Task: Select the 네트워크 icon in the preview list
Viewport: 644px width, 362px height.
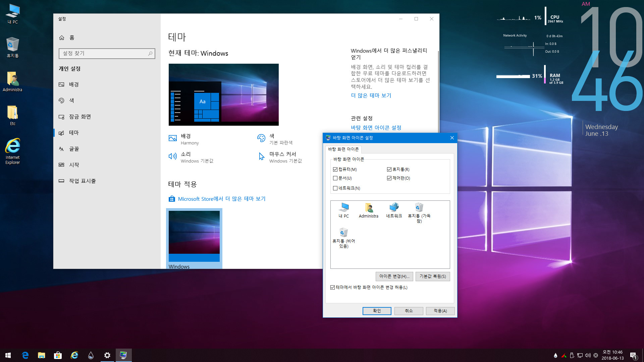Action: pyautogui.click(x=394, y=210)
